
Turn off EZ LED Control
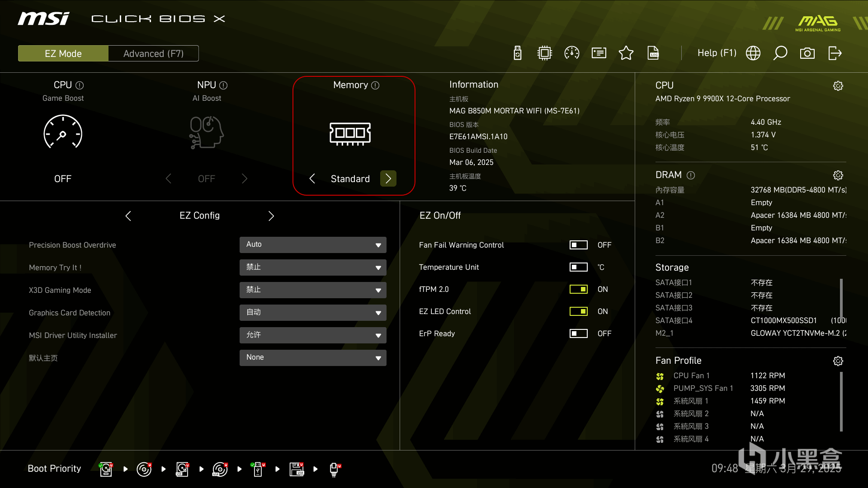578,311
